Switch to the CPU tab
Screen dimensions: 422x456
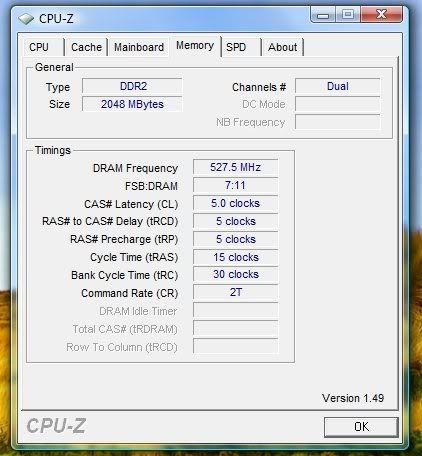[44, 47]
